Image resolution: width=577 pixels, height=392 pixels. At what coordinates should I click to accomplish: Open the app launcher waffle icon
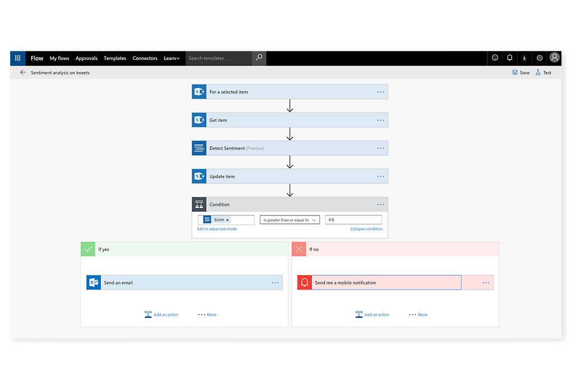point(18,58)
